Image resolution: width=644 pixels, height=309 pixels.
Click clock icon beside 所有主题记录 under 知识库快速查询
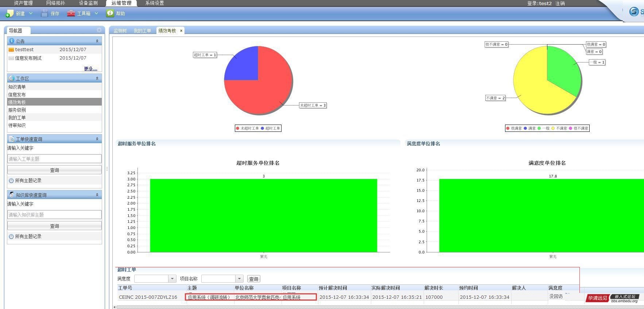[11, 237]
